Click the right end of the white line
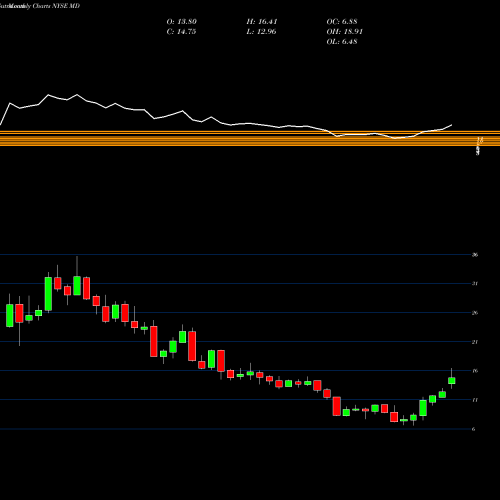Image resolution: width=500 pixels, height=500 pixels. point(452,125)
